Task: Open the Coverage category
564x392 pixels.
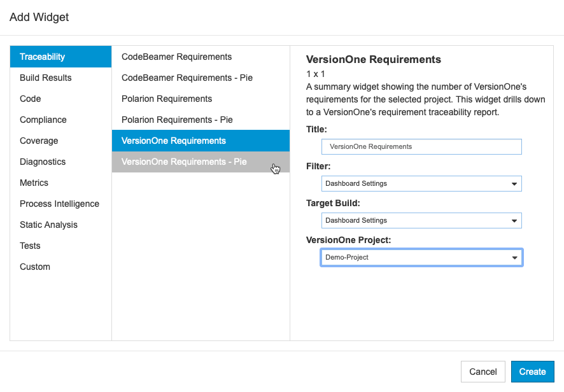Action: [60, 141]
